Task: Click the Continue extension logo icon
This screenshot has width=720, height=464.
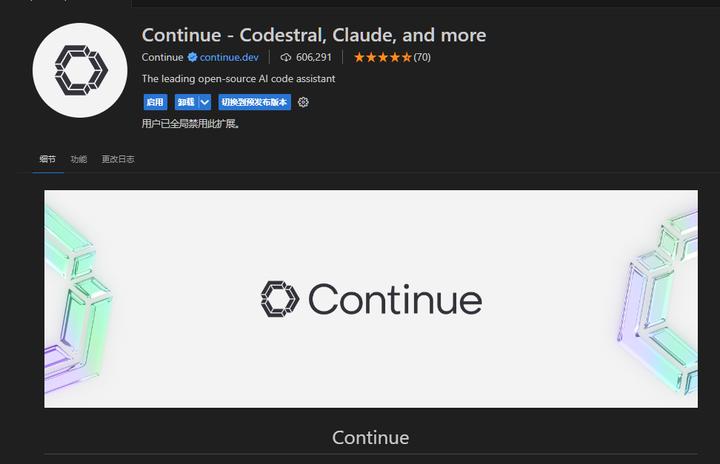Action: tap(78, 70)
